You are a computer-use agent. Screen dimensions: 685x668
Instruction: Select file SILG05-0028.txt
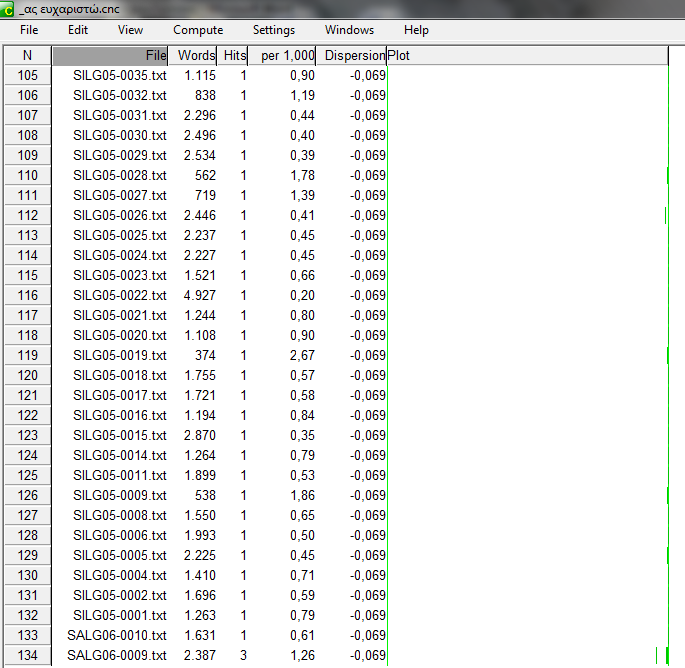tap(120, 176)
